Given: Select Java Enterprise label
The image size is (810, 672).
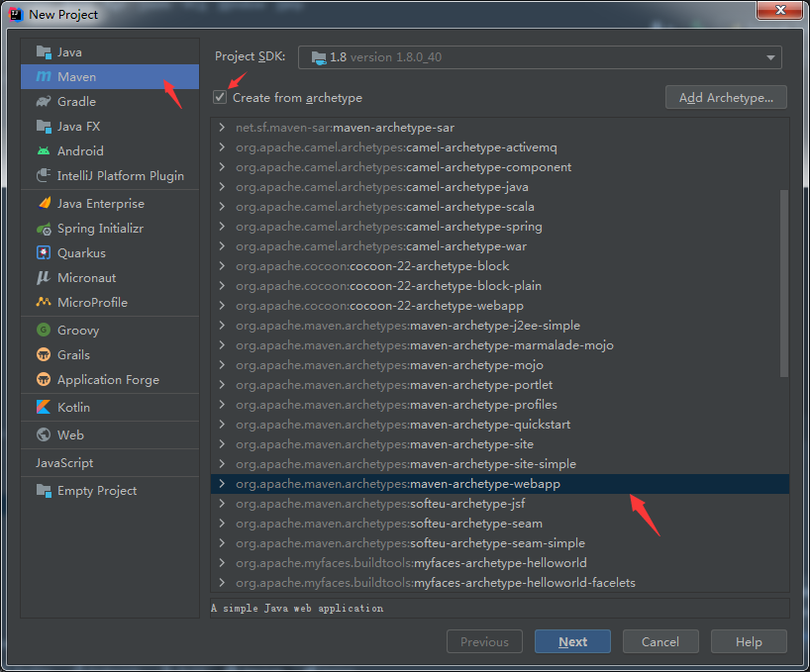Looking at the screenshot, I should [101, 203].
